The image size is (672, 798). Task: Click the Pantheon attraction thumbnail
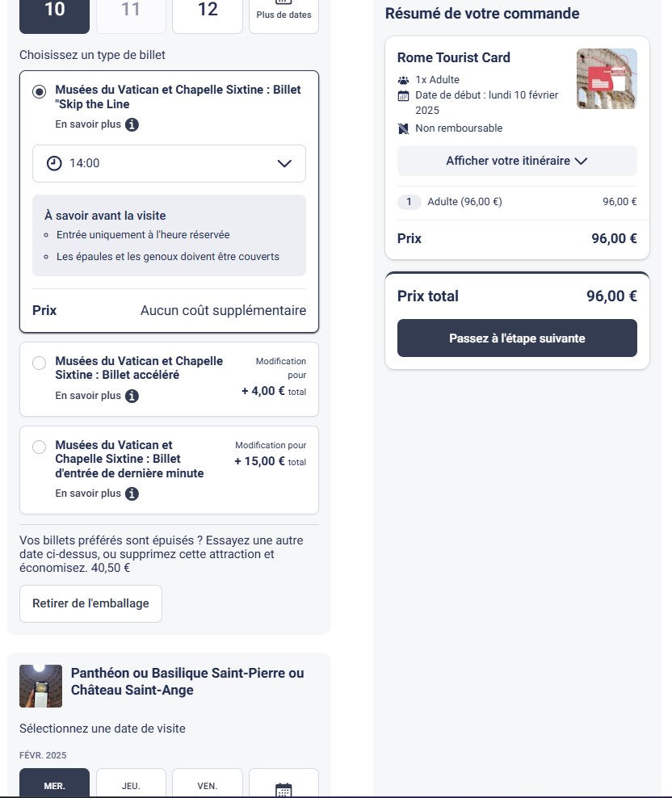(40, 686)
